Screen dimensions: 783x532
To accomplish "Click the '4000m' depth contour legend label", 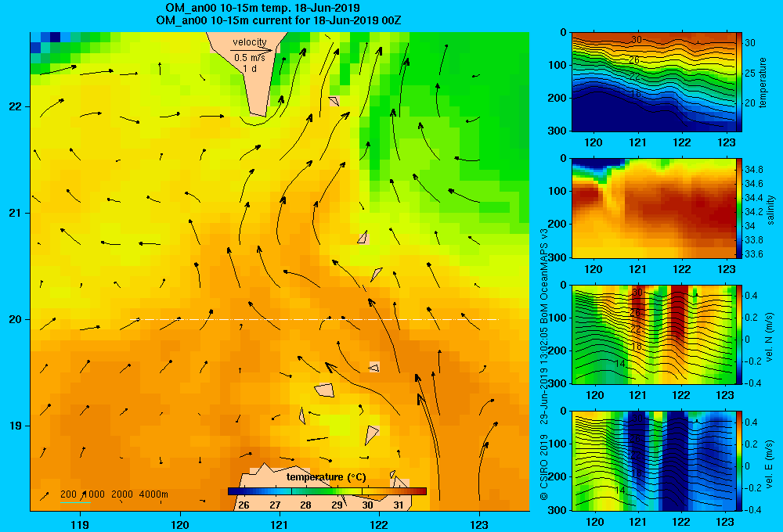I will click(x=153, y=494).
